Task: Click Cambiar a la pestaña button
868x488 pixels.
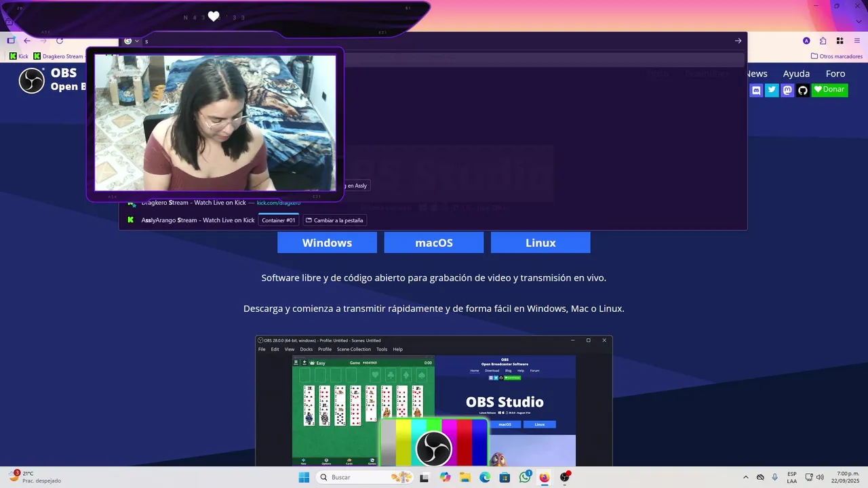Action: coord(334,220)
